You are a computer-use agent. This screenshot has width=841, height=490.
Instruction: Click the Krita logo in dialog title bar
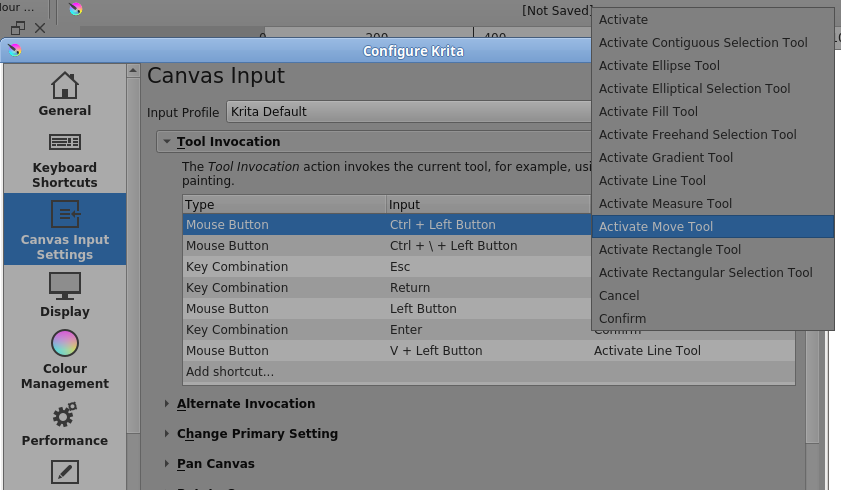pyautogui.click(x=15, y=50)
